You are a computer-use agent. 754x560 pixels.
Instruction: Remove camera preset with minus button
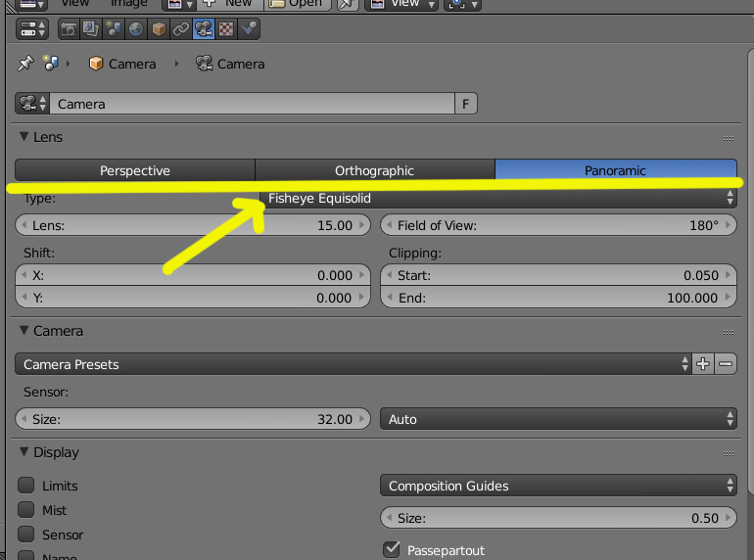coord(726,364)
